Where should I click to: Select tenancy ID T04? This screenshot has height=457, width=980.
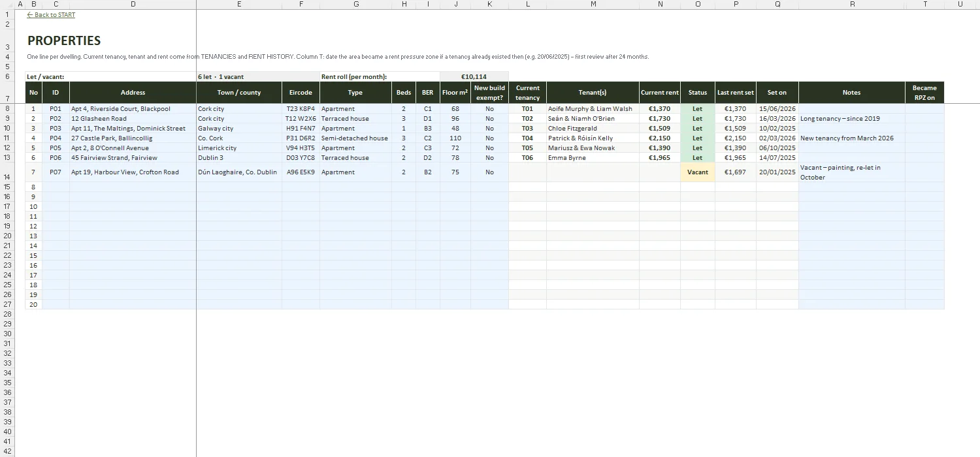tap(527, 138)
